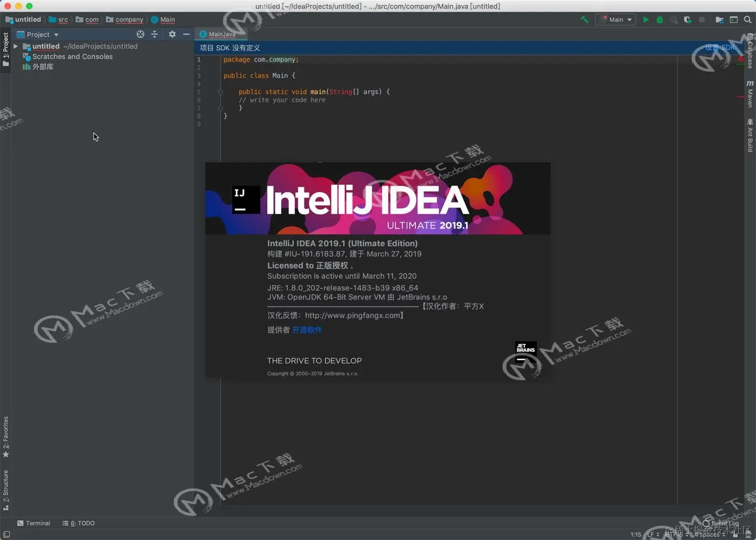Click the red inspection status indicator top-right

click(740, 59)
